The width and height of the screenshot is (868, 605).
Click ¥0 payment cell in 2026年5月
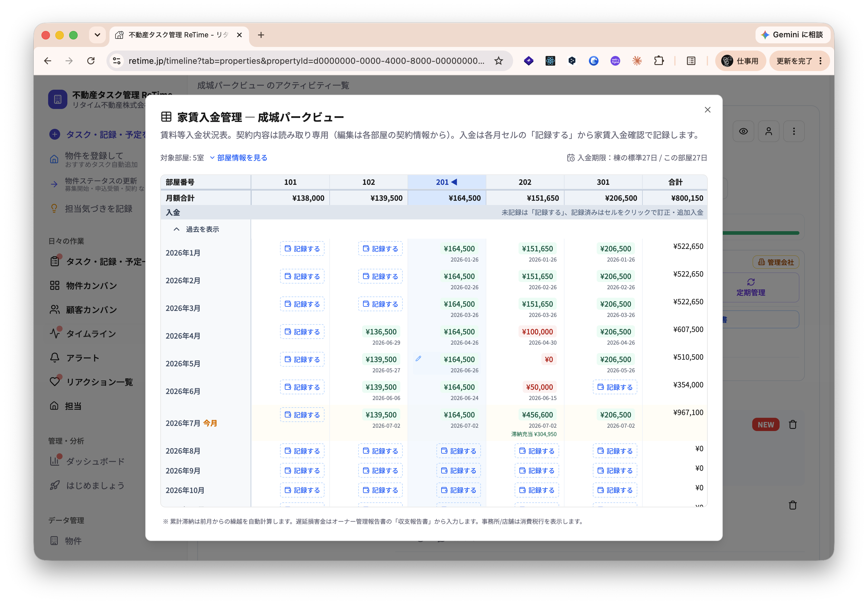click(x=549, y=359)
